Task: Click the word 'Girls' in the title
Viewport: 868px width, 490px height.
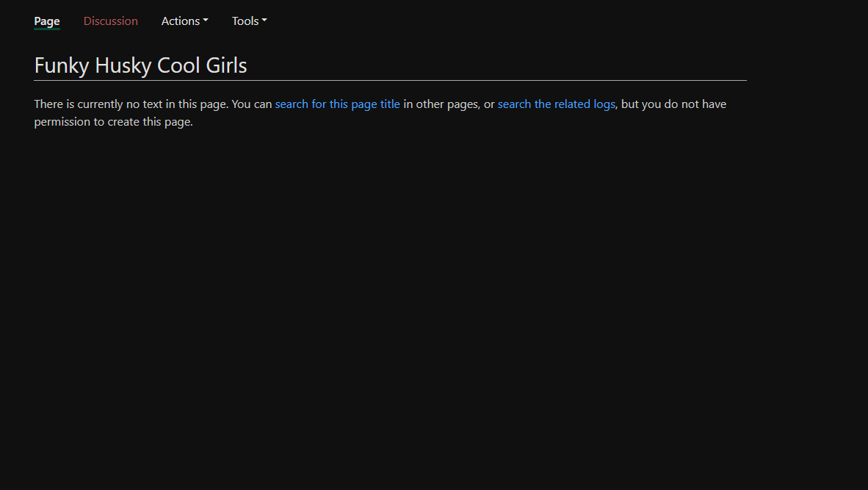Action: [226, 65]
